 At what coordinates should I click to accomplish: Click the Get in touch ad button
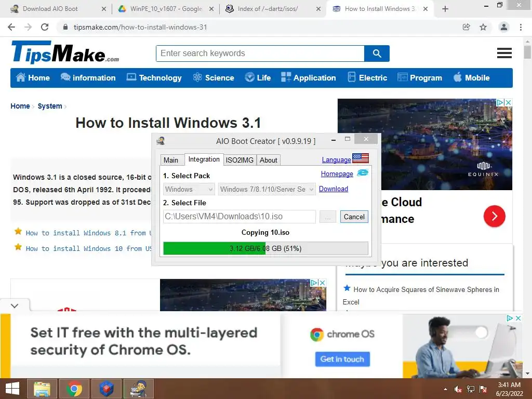click(x=342, y=359)
